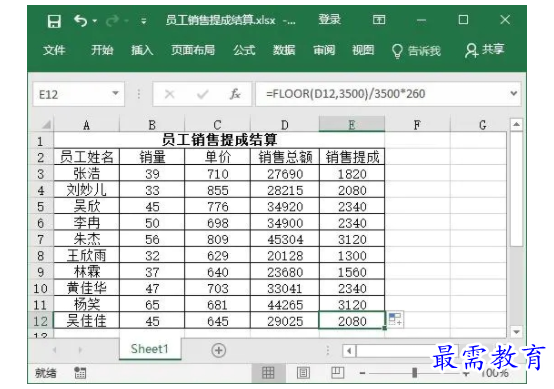554x389 pixels.
Task: Click the Enter checkmark icon in formula bar
Action: pyautogui.click(x=202, y=94)
